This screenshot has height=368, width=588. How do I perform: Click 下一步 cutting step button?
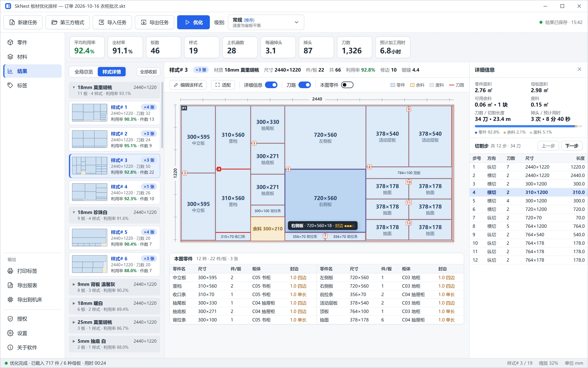pyautogui.click(x=571, y=146)
